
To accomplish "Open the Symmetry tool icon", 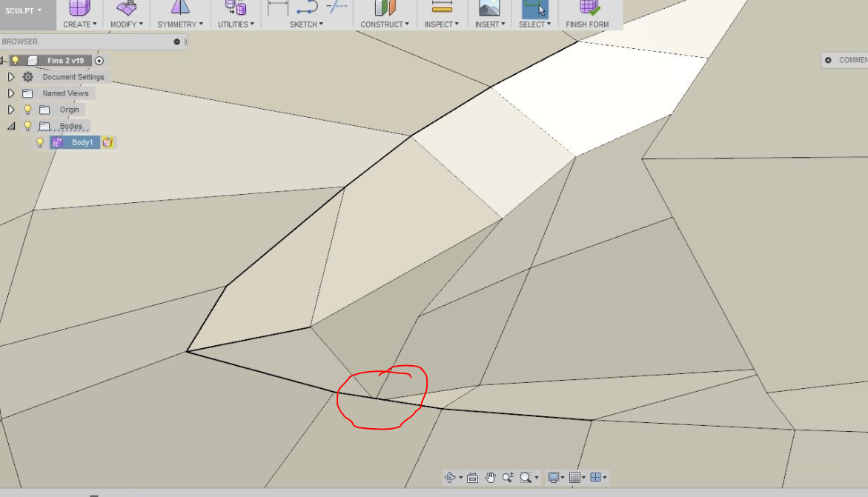I will click(x=179, y=9).
